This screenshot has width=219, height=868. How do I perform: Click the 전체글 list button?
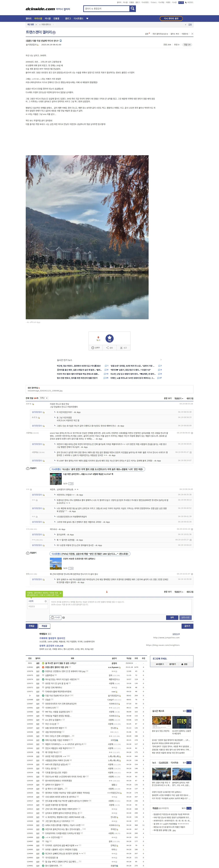point(31,626)
